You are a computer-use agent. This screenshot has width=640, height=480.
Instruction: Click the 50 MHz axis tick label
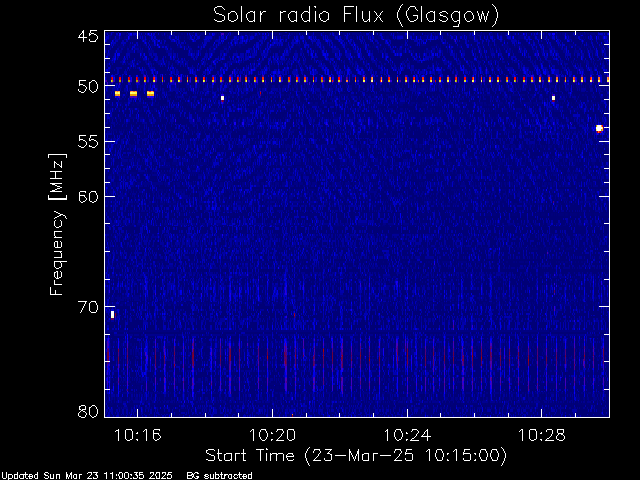[x=88, y=86]
